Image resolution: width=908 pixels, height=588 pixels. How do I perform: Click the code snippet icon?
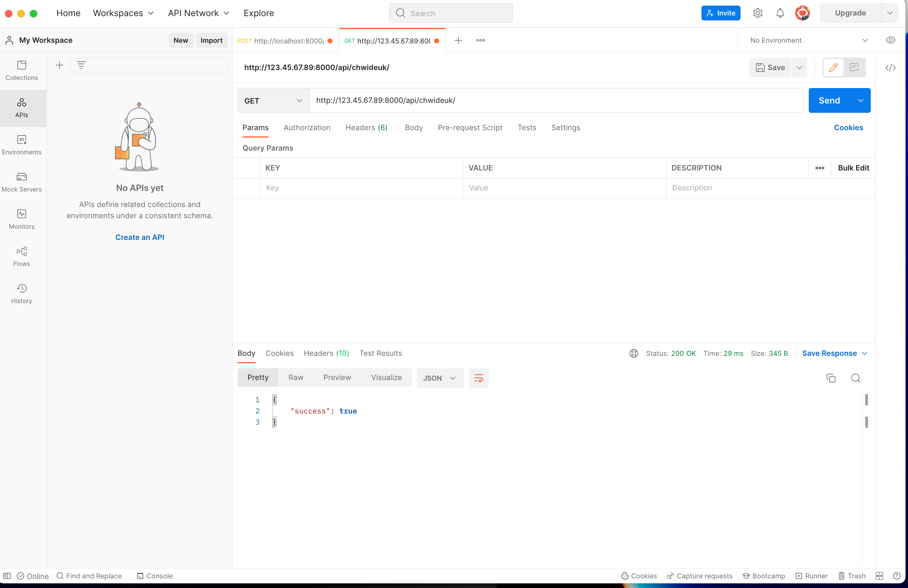coord(890,68)
